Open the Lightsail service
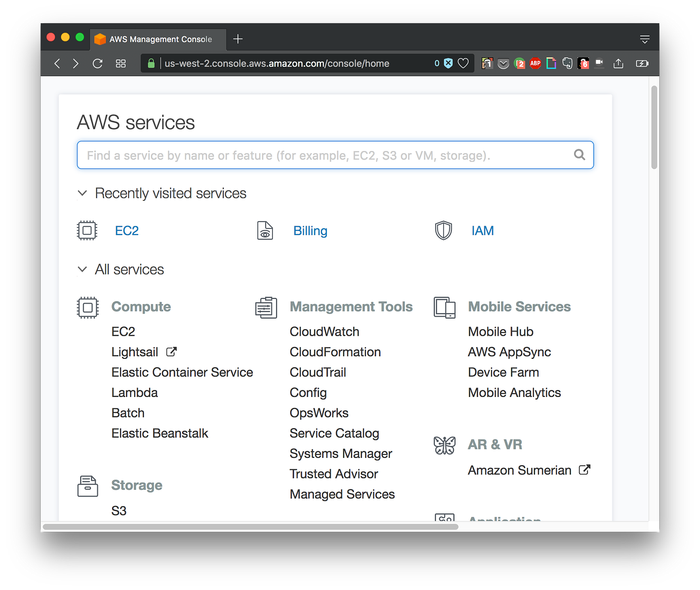This screenshot has width=700, height=590. click(x=135, y=352)
